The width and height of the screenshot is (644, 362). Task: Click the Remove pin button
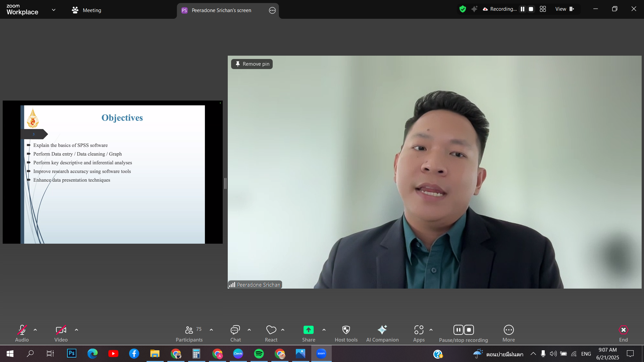tap(252, 64)
